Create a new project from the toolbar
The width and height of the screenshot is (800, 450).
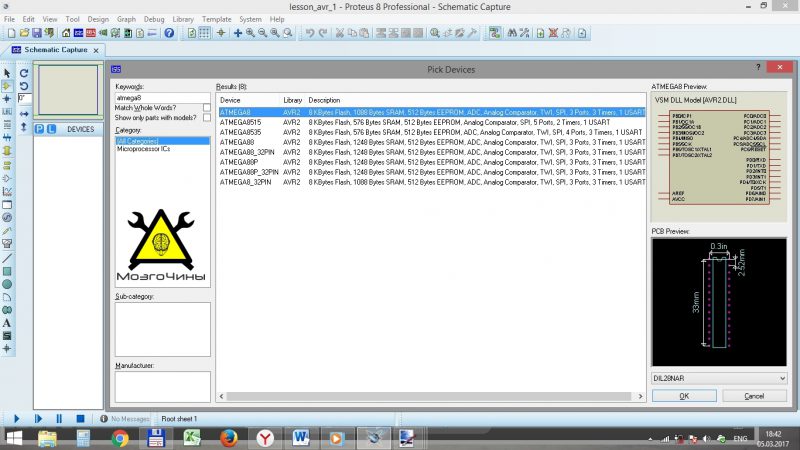tap(11, 33)
